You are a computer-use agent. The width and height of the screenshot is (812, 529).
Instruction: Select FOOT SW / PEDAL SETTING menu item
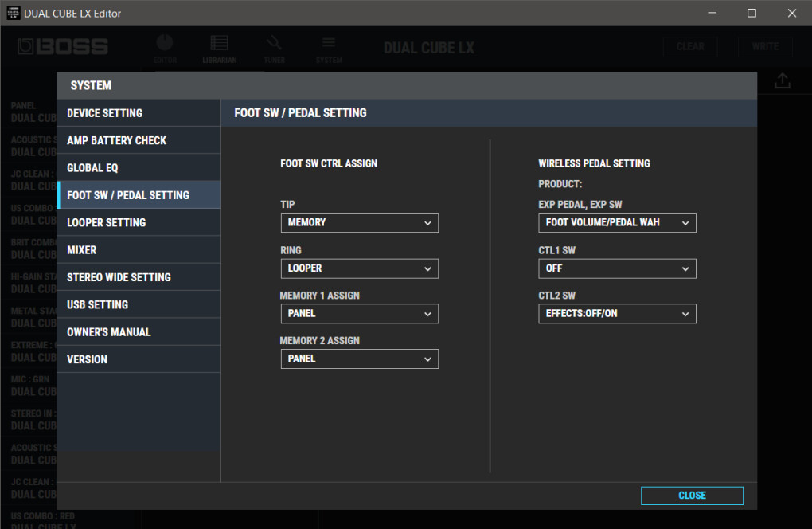tap(139, 195)
